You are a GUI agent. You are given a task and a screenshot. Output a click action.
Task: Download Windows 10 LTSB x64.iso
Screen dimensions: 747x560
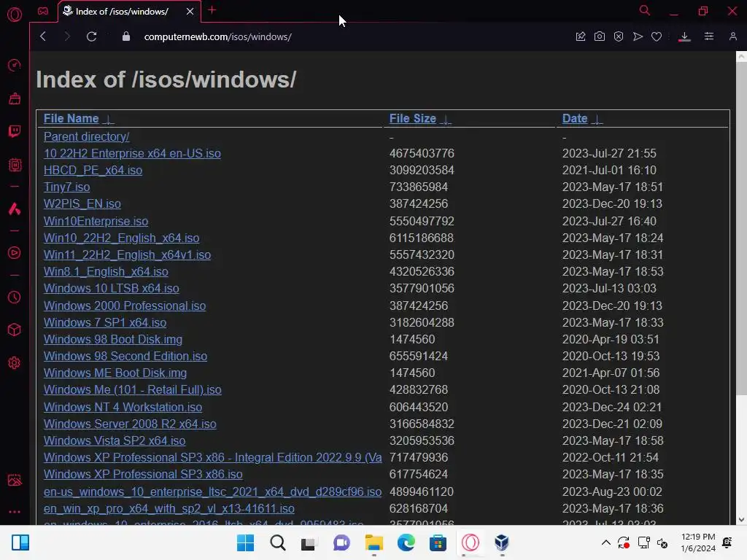click(112, 288)
